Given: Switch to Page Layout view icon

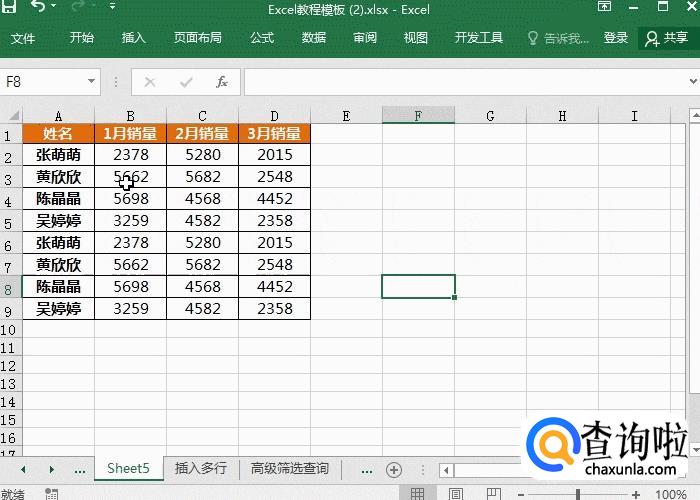Looking at the screenshot, I should click(x=455, y=493).
